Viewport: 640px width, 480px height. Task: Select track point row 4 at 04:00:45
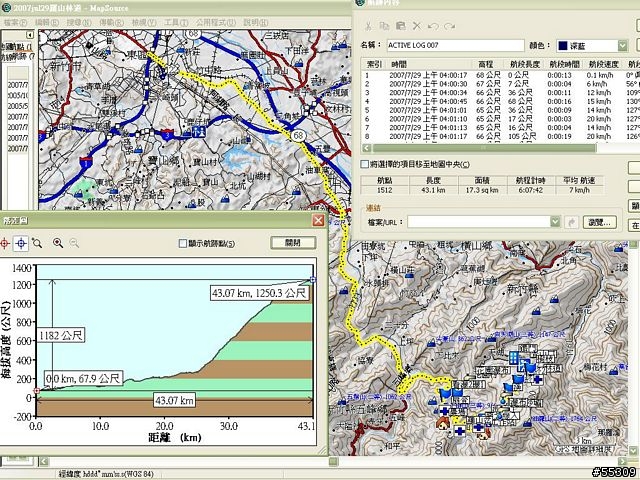tap(500, 101)
